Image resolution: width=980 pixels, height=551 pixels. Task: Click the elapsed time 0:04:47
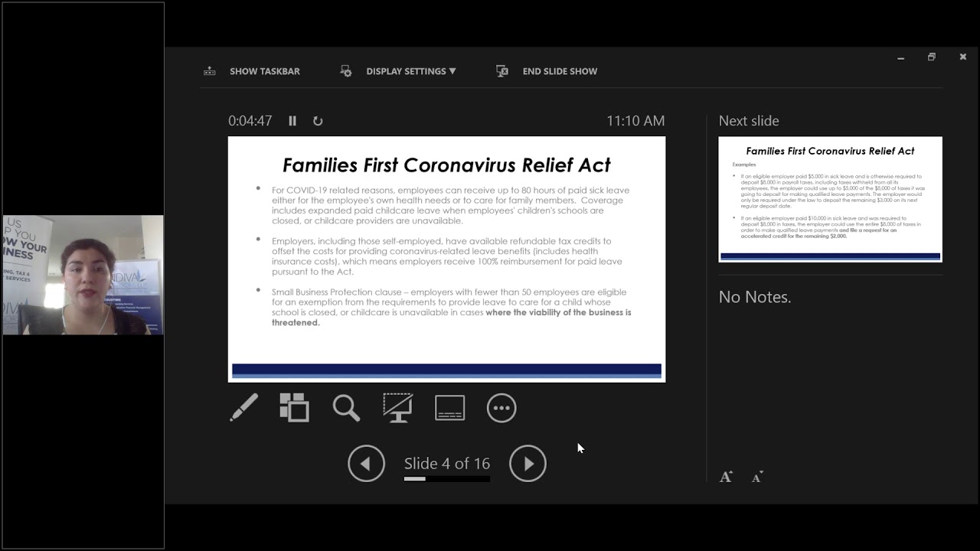(x=250, y=121)
